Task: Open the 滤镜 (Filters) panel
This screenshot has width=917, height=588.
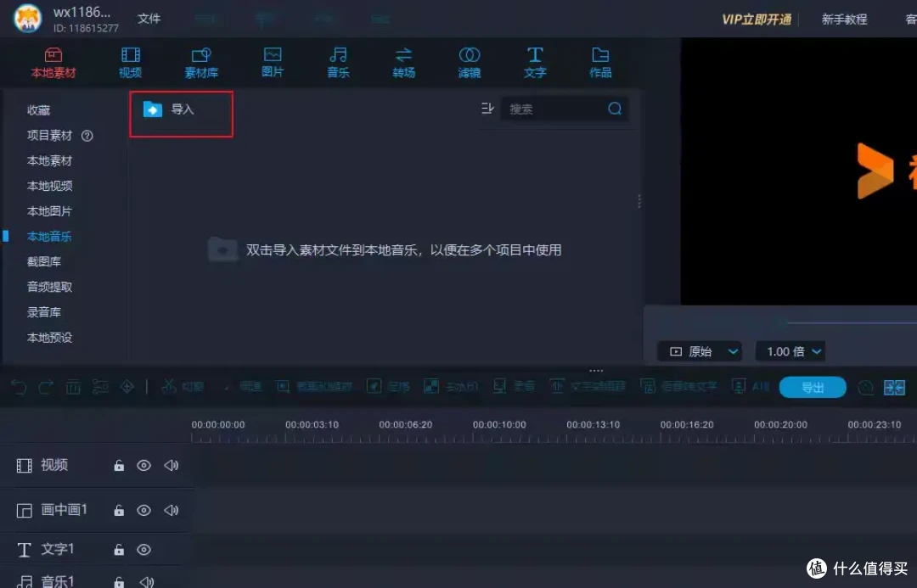Action: [x=470, y=61]
